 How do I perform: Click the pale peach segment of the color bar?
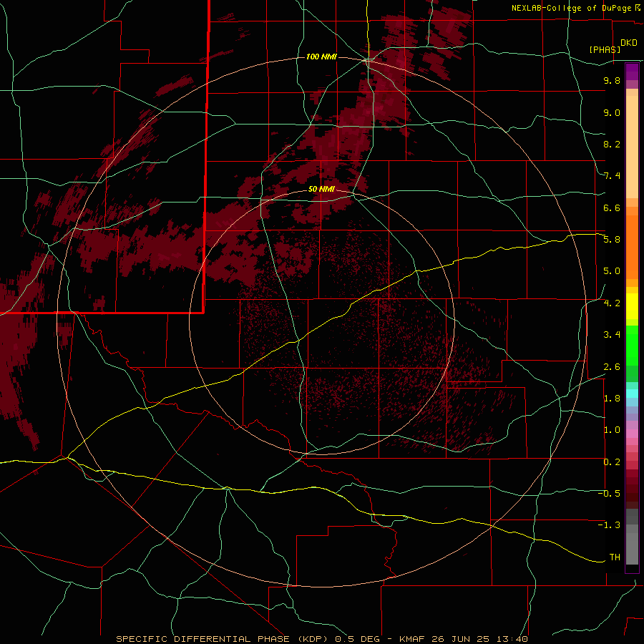pyautogui.click(x=632, y=147)
